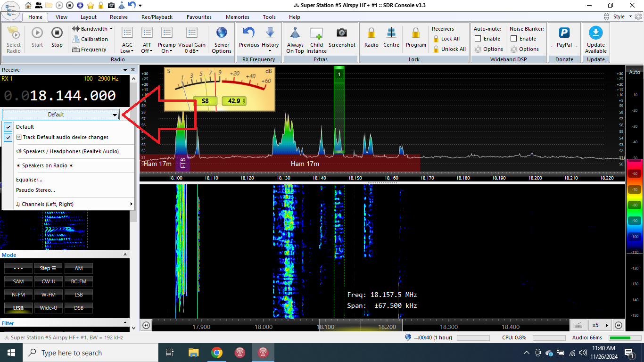
Task: Click the Always On Top icon
Action: click(x=295, y=33)
